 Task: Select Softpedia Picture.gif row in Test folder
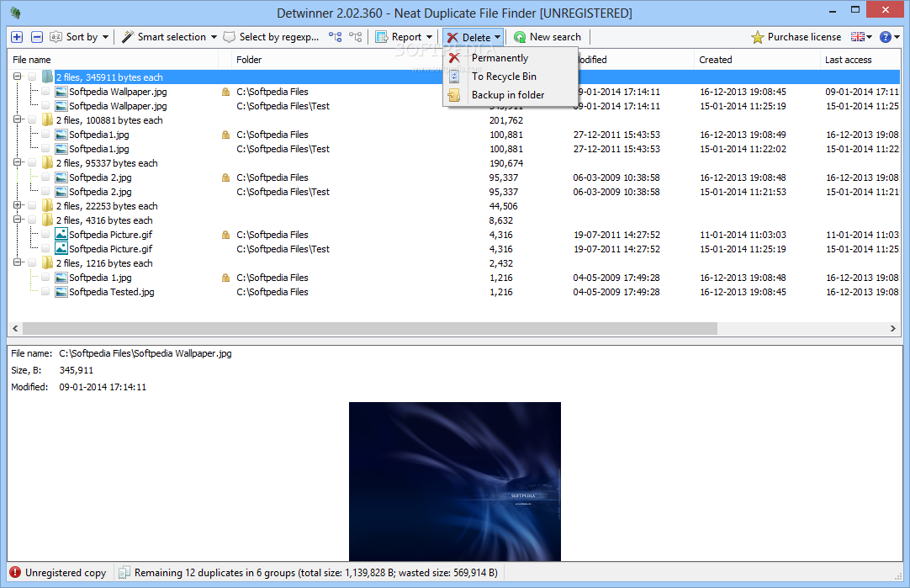(452, 249)
